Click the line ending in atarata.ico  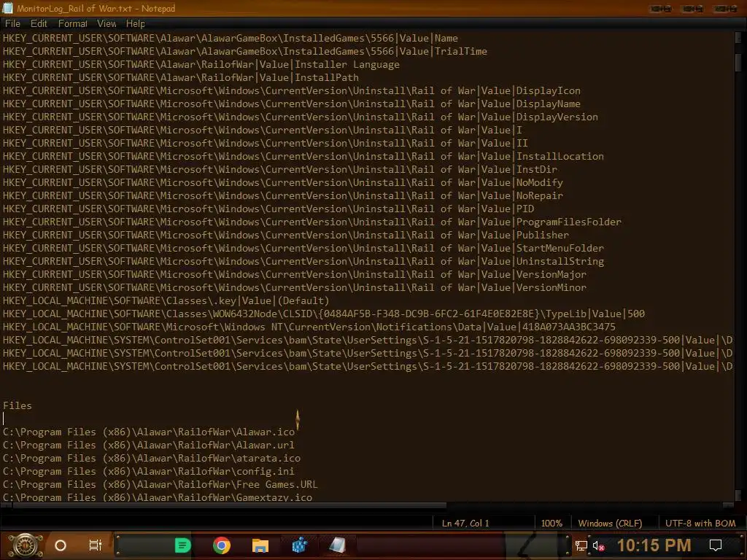152,458
